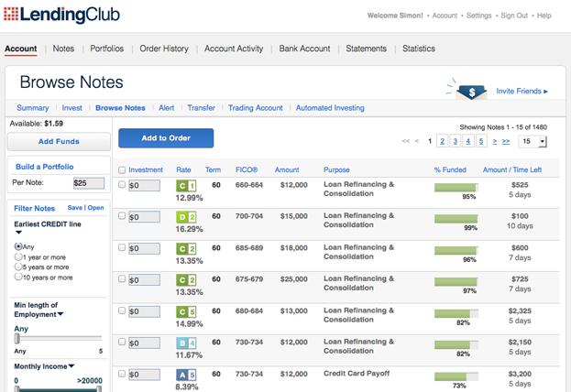Check the box for the B4 11.67% loan
Screen dimensions: 571x392
(x=122, y=342)
